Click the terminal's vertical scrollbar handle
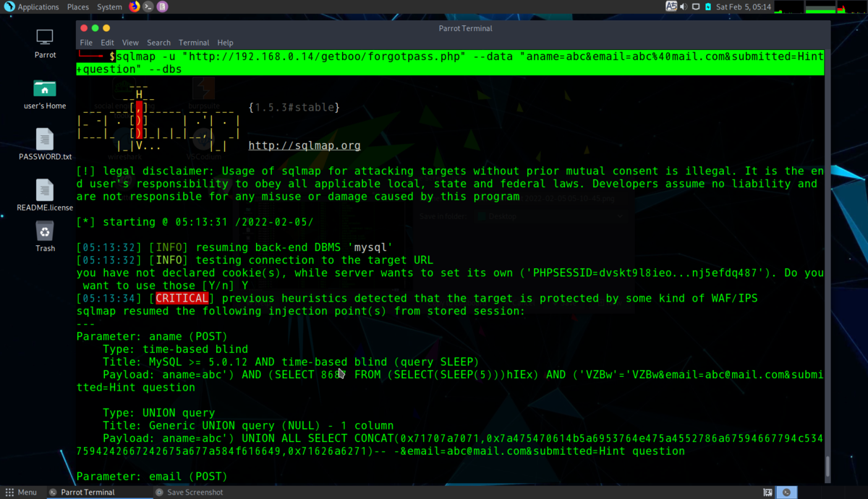Screen dimensions: 868x499 point(827,466)
